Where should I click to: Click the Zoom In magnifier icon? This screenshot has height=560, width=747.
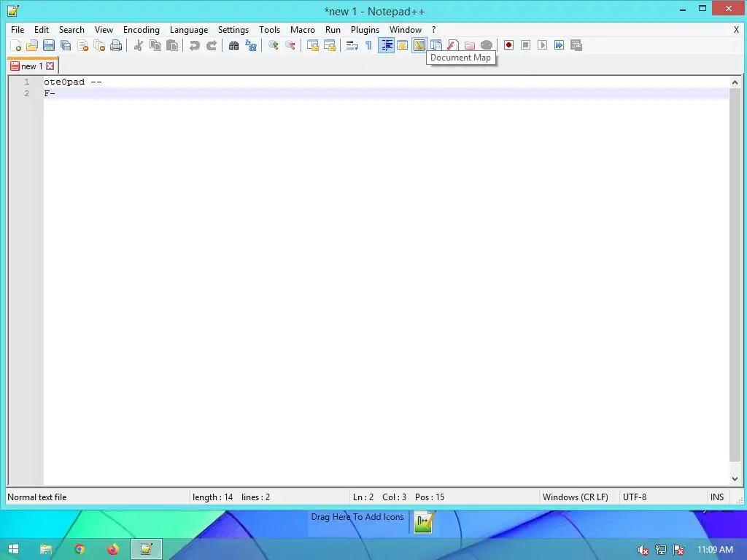tap(273, 45)
